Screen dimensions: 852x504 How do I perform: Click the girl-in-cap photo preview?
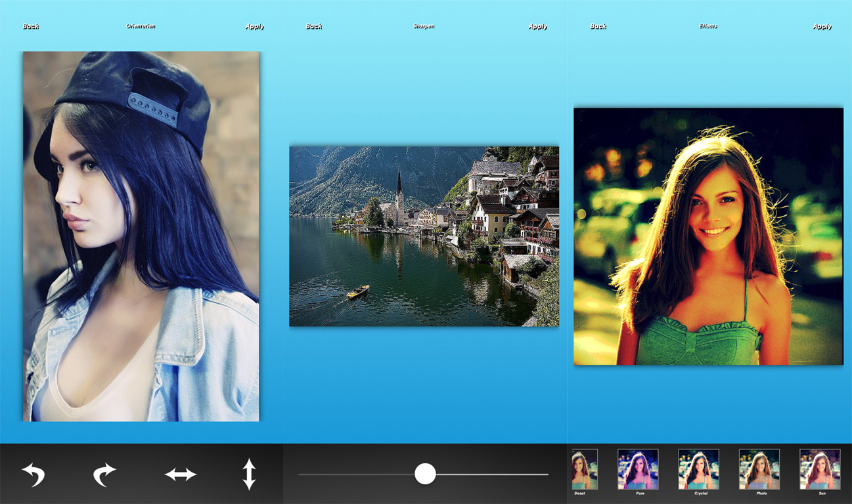(141, 236)
